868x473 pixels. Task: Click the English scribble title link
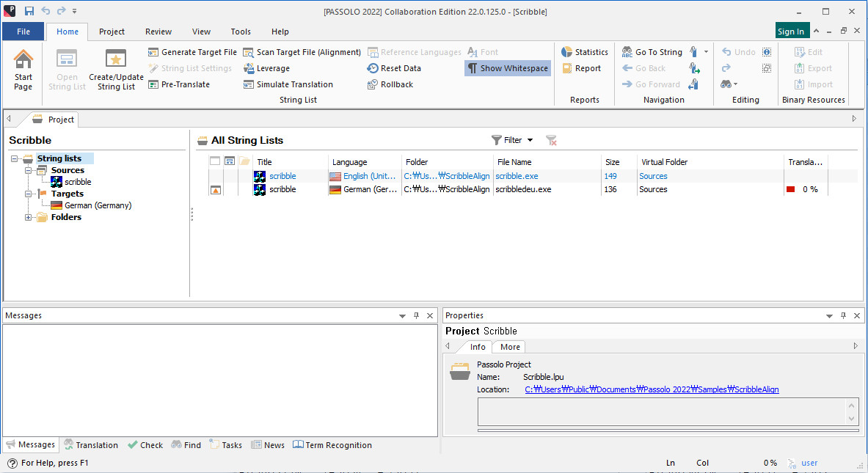(283, 176)
